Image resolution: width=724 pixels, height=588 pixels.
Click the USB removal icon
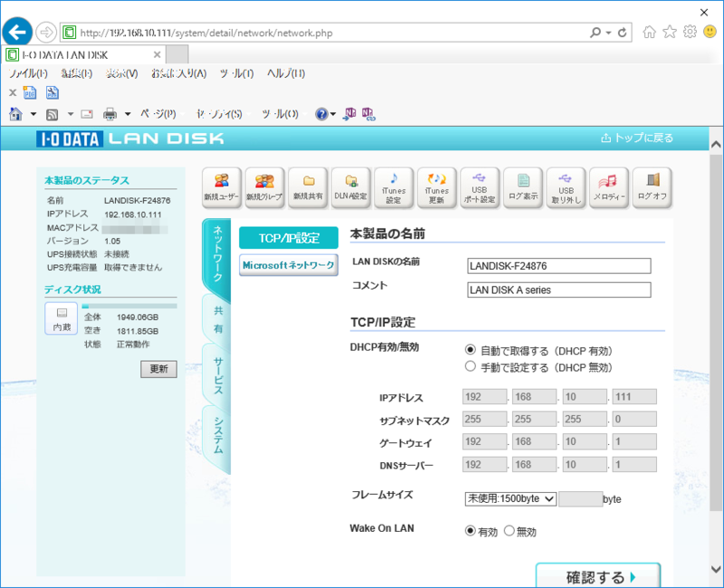[566, 187]
